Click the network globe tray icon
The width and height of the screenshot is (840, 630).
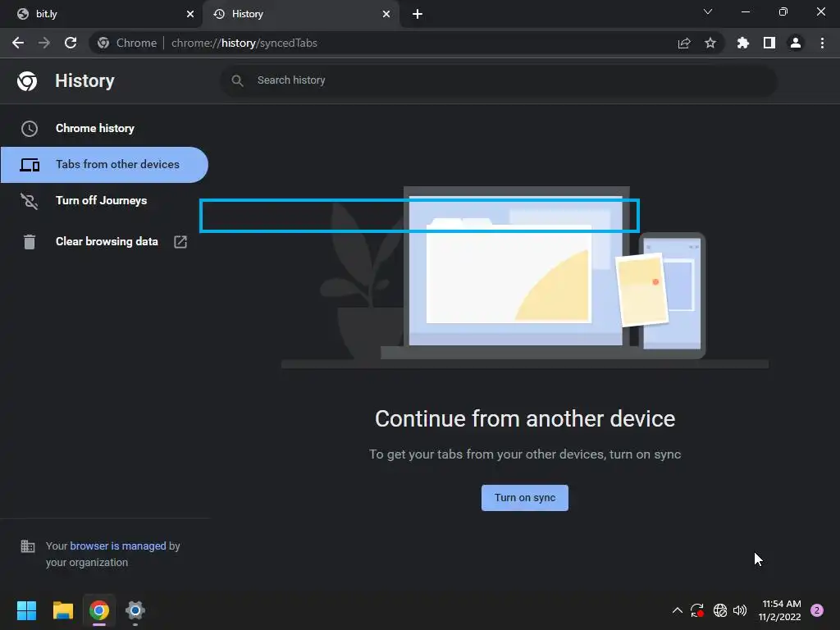[720, 610]
